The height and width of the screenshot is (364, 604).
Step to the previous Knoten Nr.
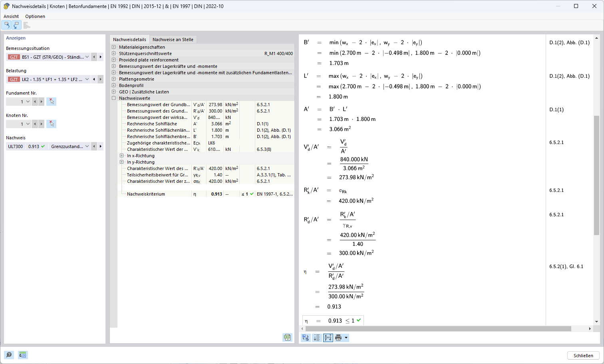tap(35, 124)
